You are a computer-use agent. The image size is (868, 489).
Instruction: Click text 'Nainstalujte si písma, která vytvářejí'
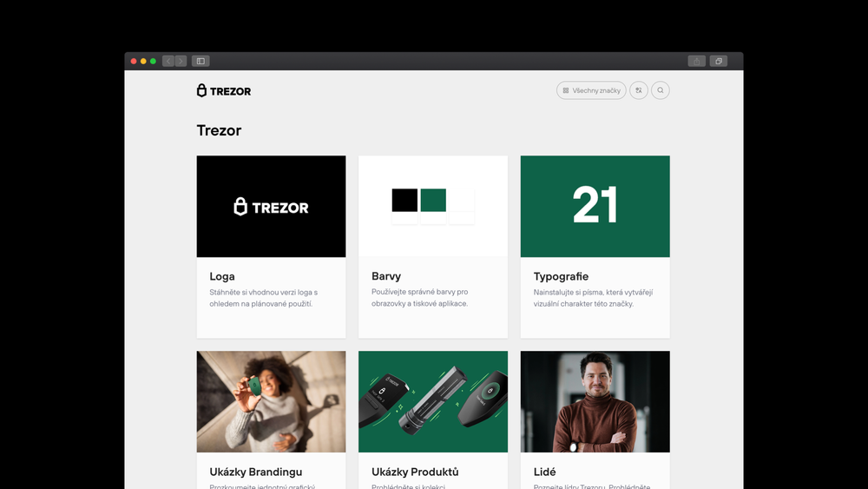[x=594, y=292]
